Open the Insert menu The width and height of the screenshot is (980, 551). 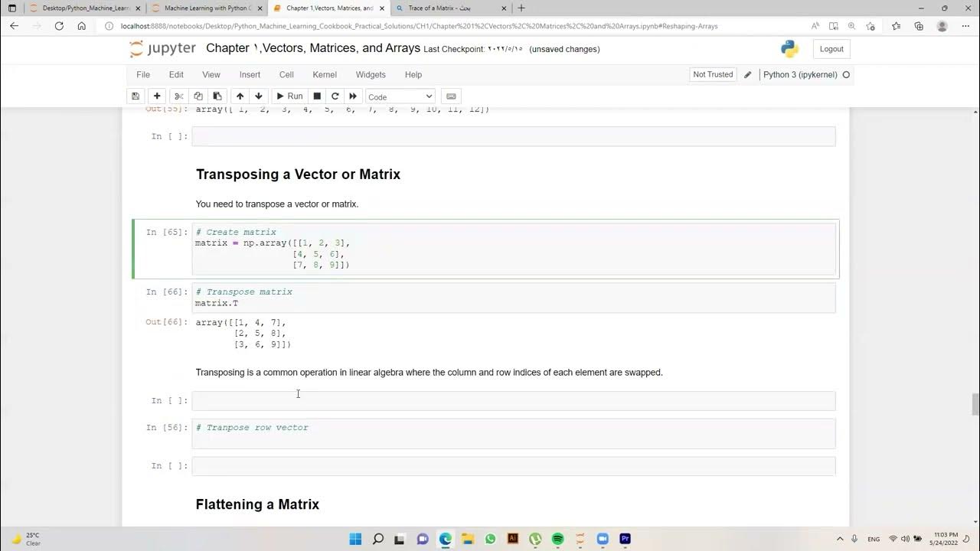pos(250,75)
